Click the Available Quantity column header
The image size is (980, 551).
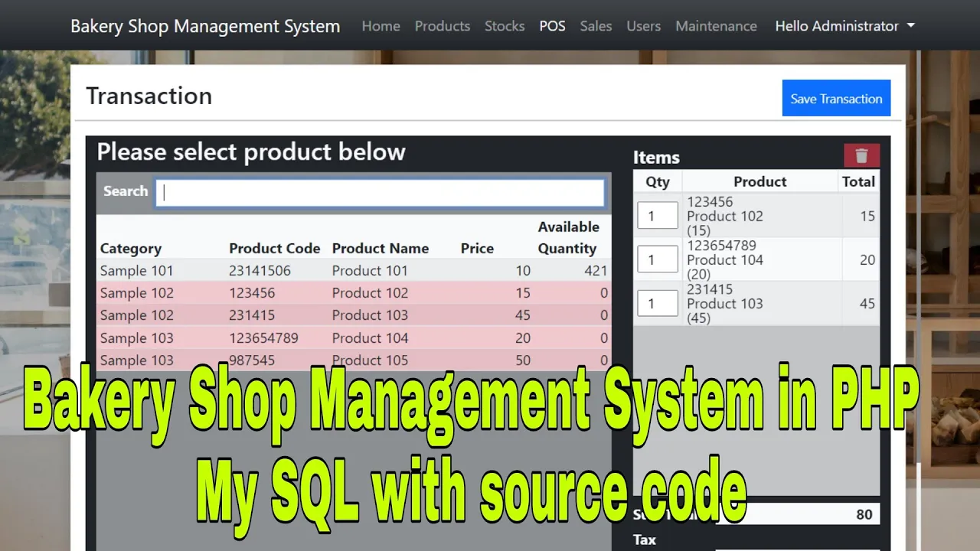pyautogui.click(x=567, y=237)
